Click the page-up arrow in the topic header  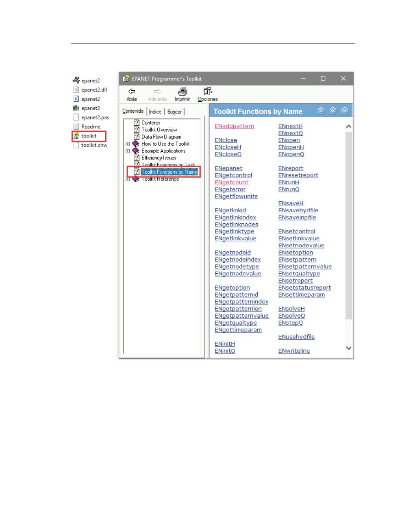[321, 111]
